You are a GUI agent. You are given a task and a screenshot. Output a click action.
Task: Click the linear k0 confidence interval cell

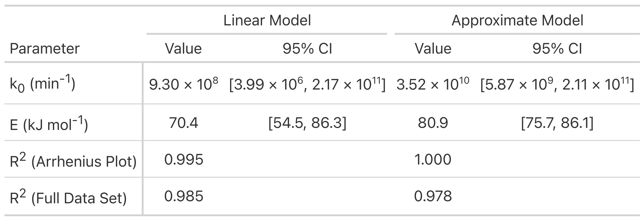[x=307, y=84]
